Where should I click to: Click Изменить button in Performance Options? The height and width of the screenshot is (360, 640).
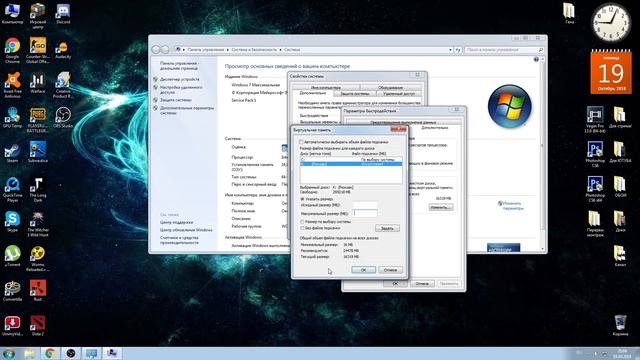click(440, 207)
